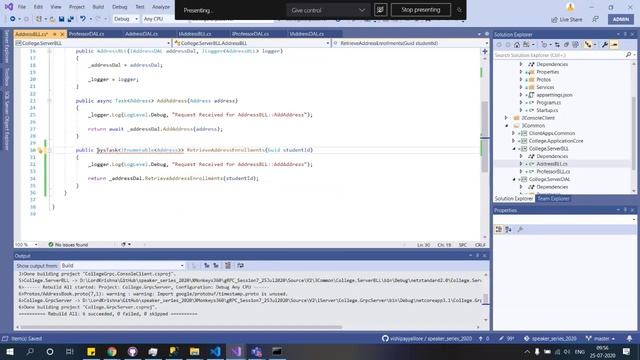The height and width of the screenshot is (360, 640).
Task: Open VS Code from the taskbar
Action: 215,351
